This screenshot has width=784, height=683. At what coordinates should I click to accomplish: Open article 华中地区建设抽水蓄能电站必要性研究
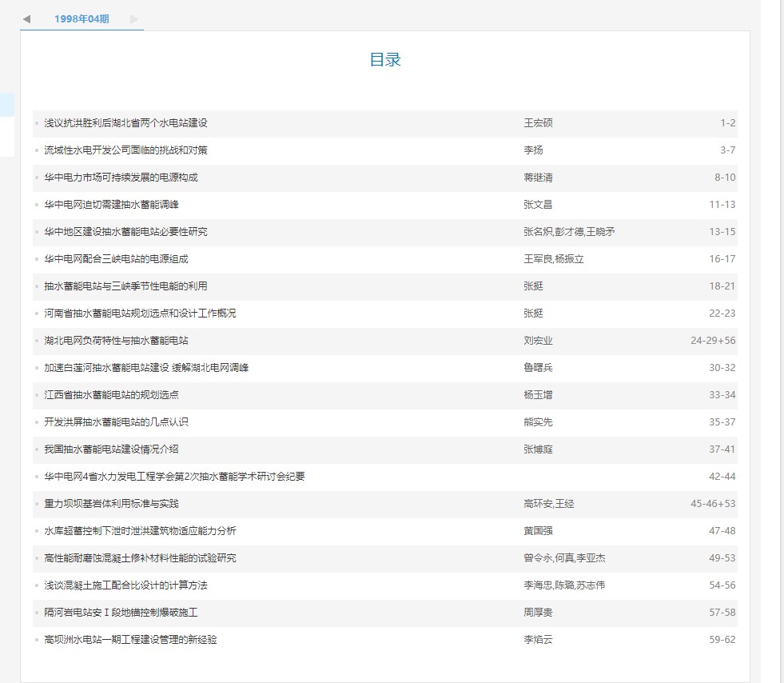coord(125,232)
